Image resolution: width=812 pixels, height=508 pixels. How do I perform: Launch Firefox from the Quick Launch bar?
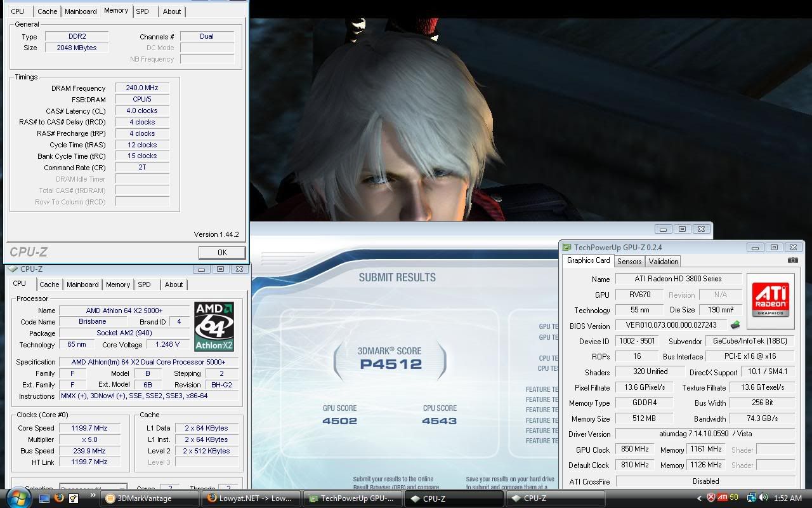[x=59, y=498]
